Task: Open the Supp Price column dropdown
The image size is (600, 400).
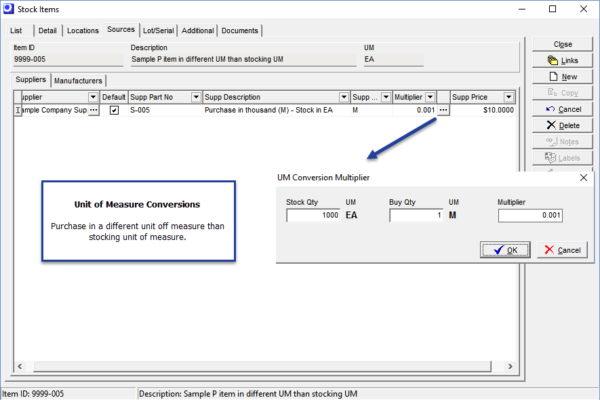Action: (509, 97)
